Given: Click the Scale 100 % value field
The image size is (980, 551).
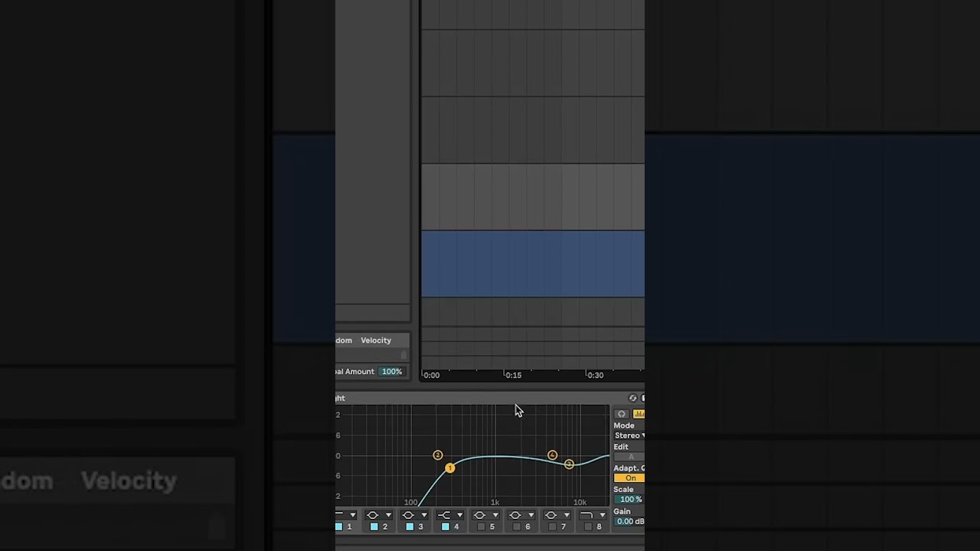Looking at the screenshot, I should (629, 500).
